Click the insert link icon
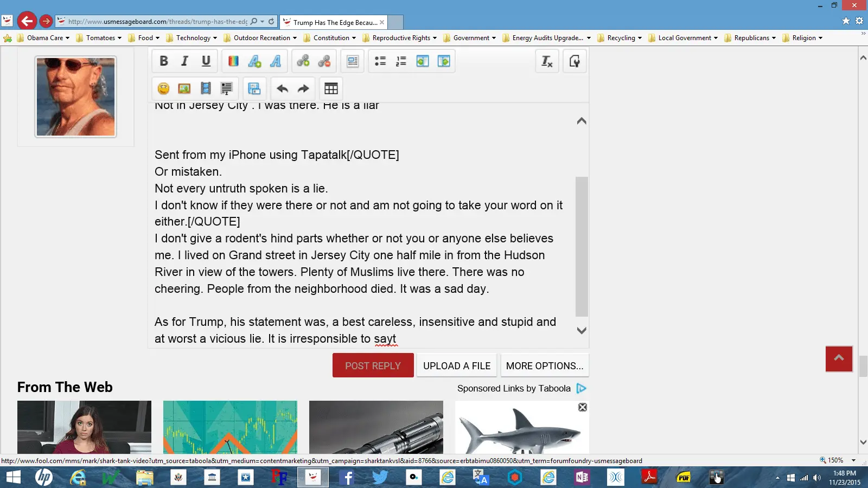Viewport: 868px width, 488px height. pyautogui.click(x=303, y=61)
